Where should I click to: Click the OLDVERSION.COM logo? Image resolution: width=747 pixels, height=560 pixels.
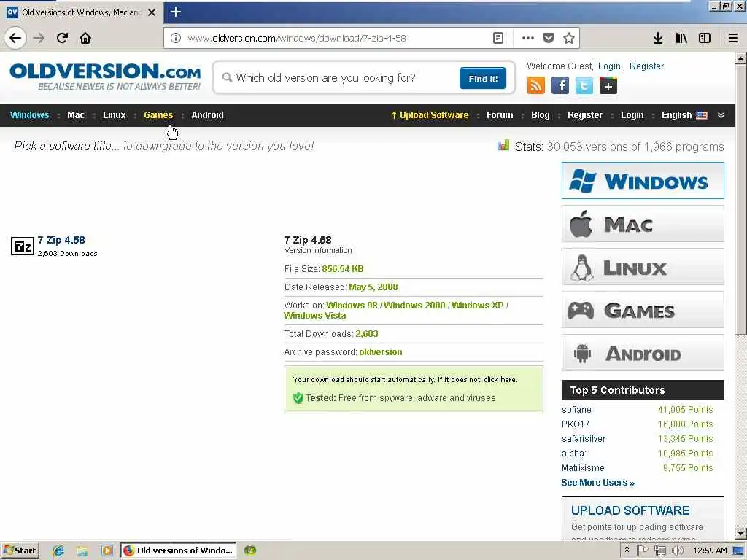click(x=105, y=76)
